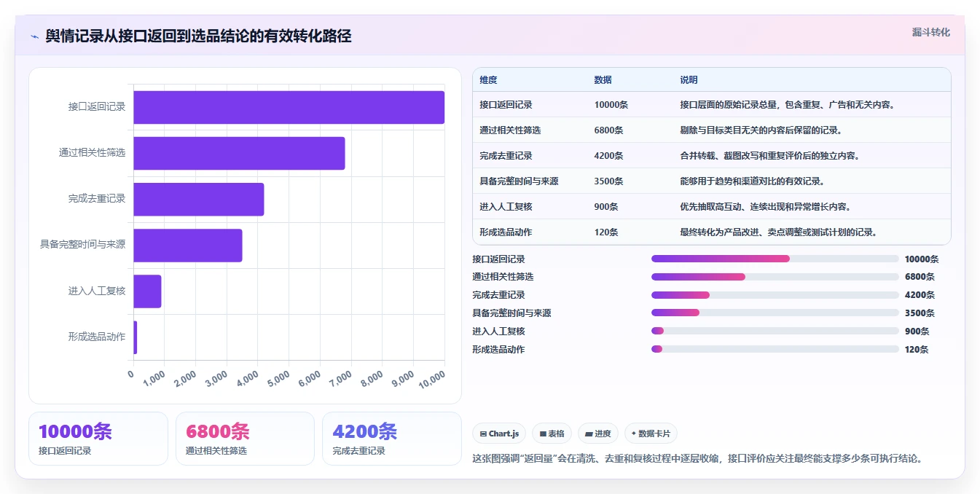Viewport: 980px width, 494px height.
Task: Click the 说明 table column header
Action: [x=689, y=80]
